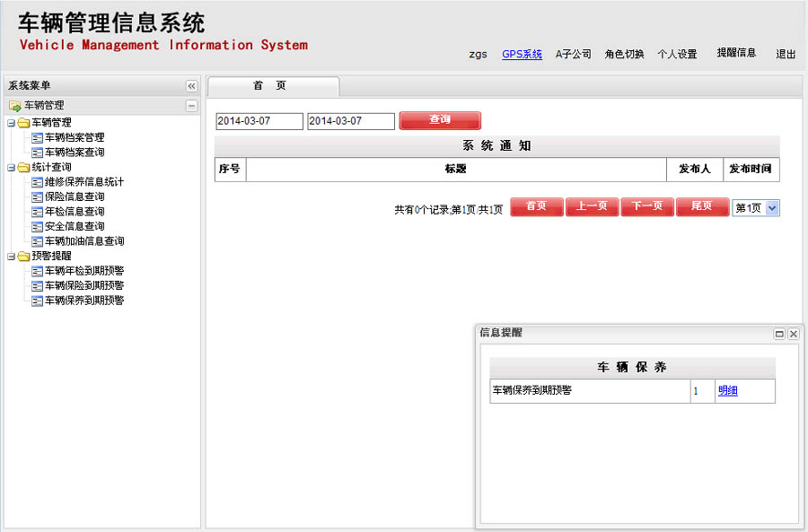Collapse the 车辆管理 tree folder

click(x=11, y=123)
